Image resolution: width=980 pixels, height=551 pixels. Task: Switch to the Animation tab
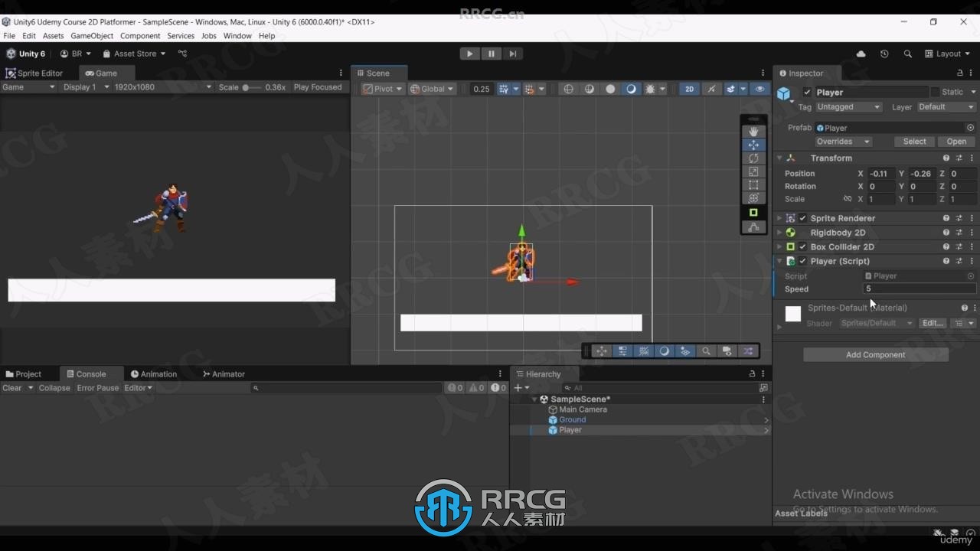(154, 374)
